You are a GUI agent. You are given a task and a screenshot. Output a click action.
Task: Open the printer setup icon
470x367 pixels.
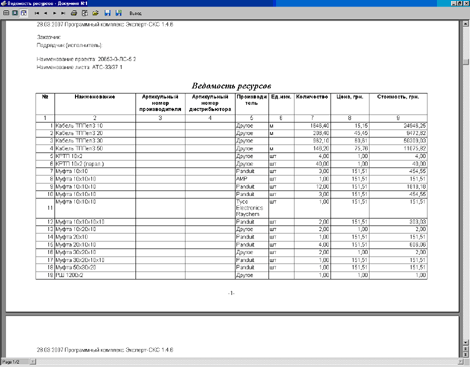(x=85, y=13)
